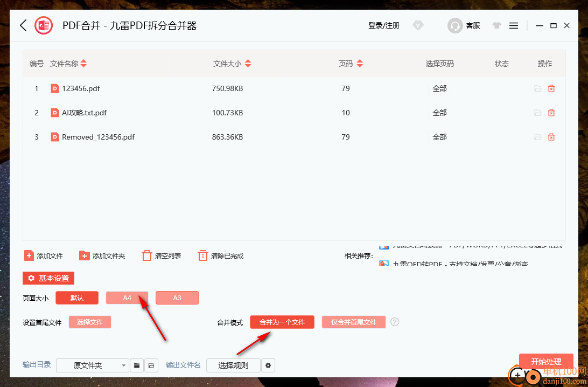Open customer service headset icon
The width and height of the screenshot is (588, 387).
point(455,25)
